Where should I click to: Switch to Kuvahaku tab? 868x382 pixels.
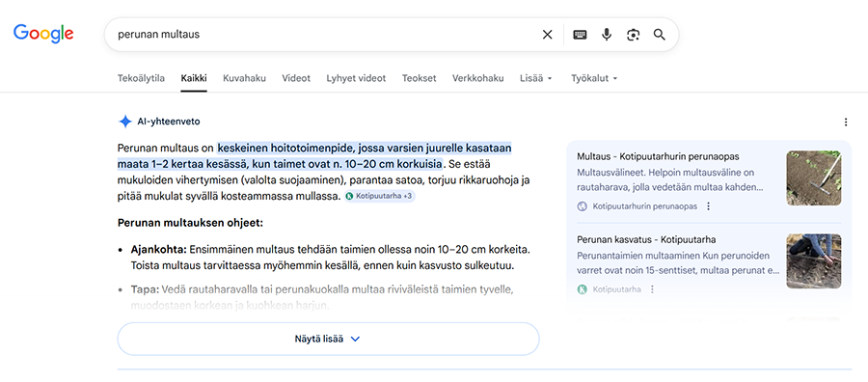(x=244, y=78)
